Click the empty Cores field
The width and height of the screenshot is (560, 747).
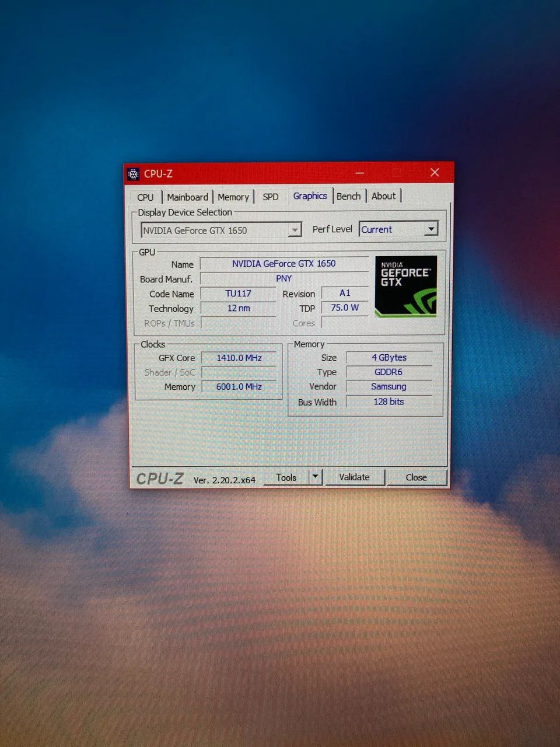(x=345, y=323)
